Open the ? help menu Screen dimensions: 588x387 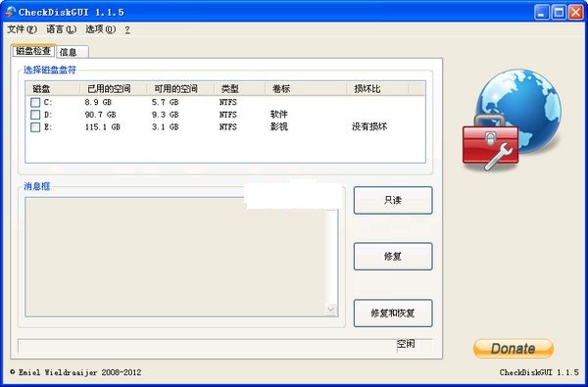coord(127,29)
